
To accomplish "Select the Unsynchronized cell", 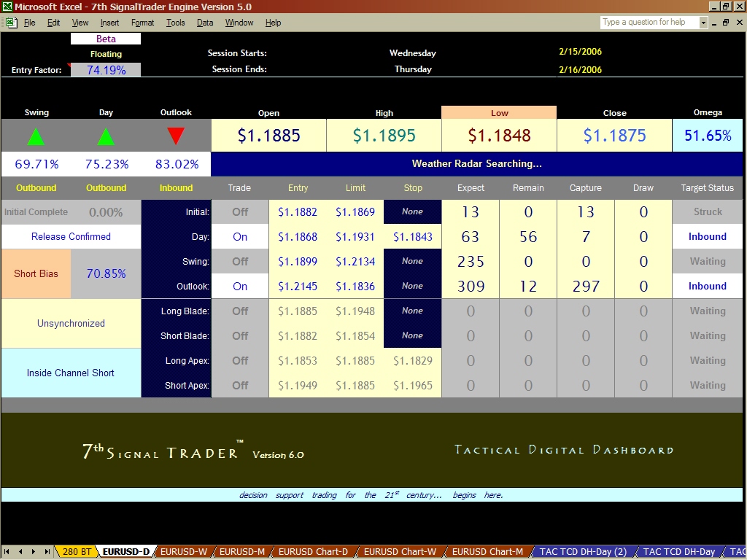I will (x=71, y=323).
